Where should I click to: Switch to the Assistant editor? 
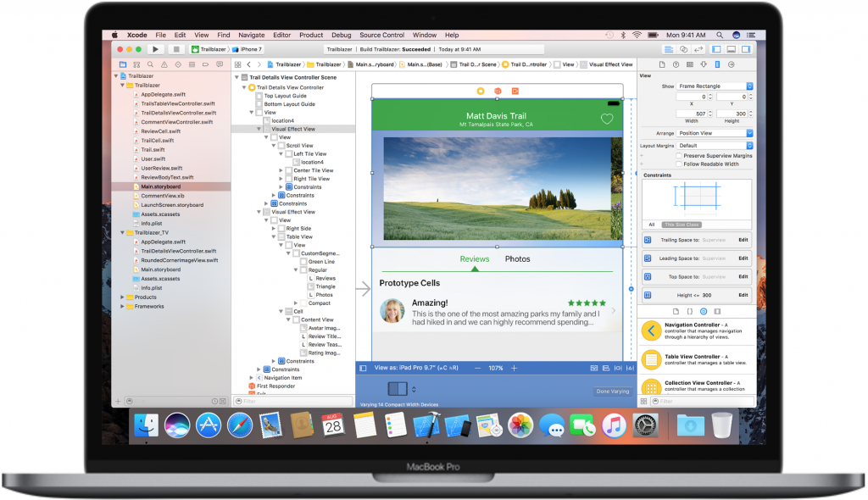click(684, 49)
